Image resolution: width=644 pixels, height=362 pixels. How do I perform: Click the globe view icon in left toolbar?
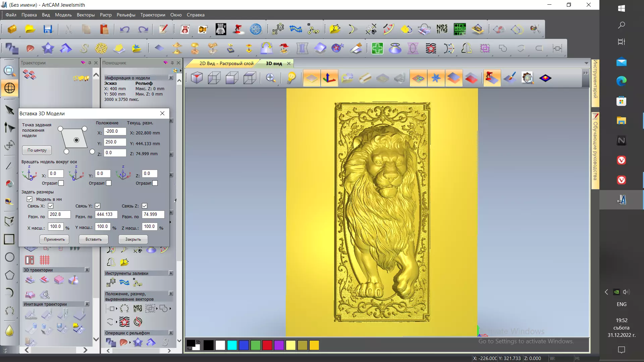coord(9,88)
